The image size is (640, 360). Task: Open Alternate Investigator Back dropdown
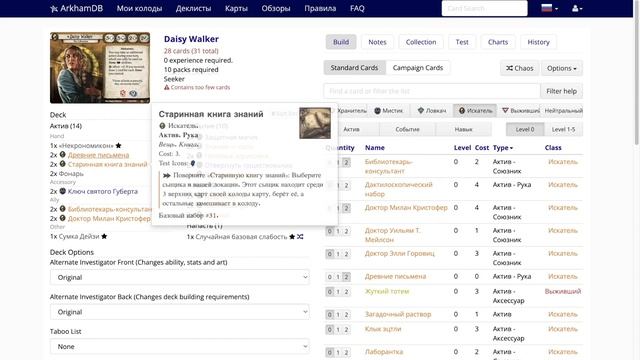[x=180, y=312]
